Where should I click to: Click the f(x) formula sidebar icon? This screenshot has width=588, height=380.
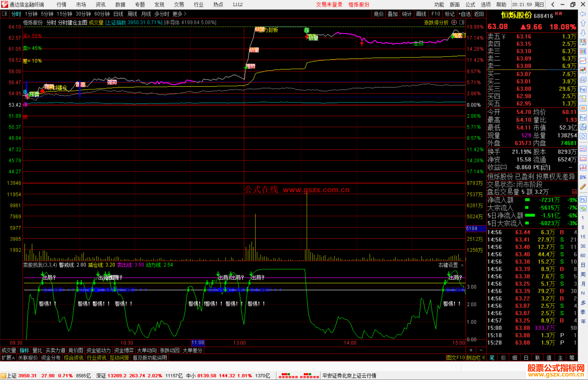pos(583,127)
